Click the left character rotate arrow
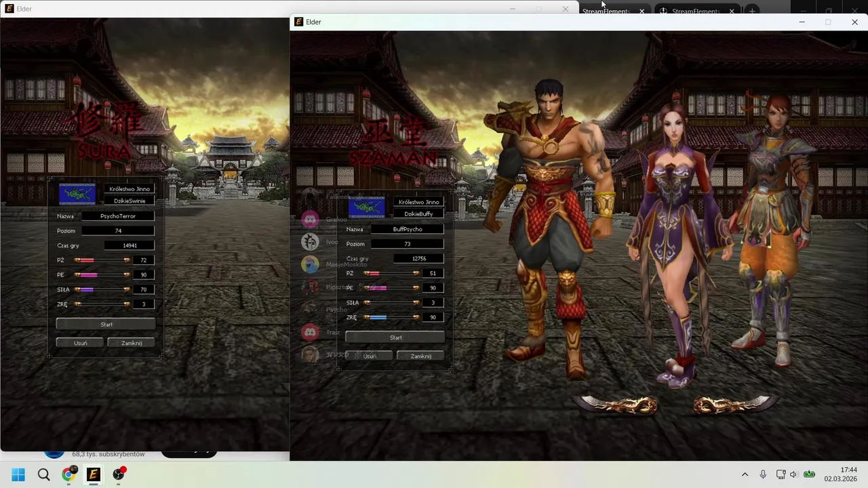This screenshot has width=868, height=488. tap(616, 405)
